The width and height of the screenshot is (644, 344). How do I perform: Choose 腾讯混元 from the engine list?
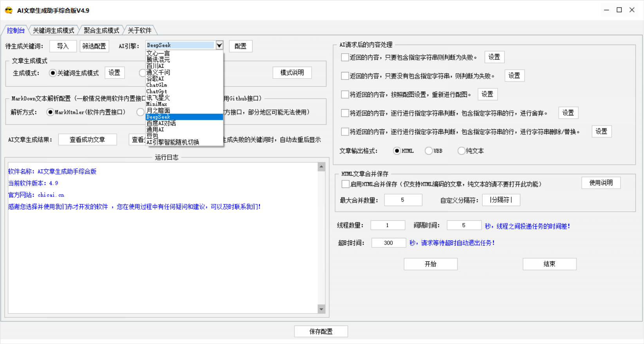click(x=184, y=60)
